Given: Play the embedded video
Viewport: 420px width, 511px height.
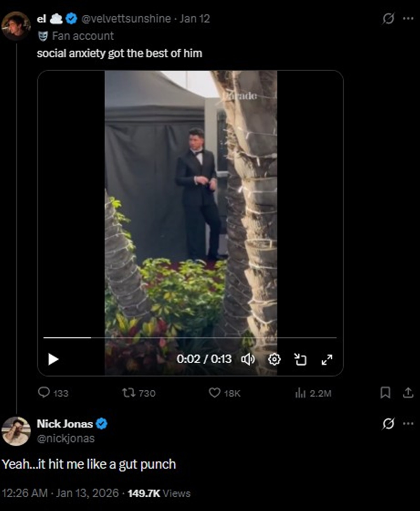Looking at the screenshot, I should [x=53, y=359].
